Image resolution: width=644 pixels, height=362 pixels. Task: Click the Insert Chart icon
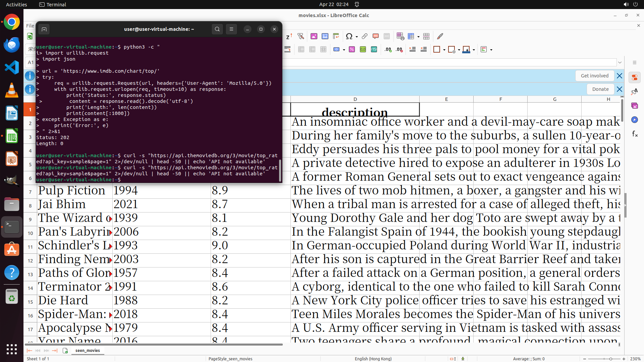(325, 36)
